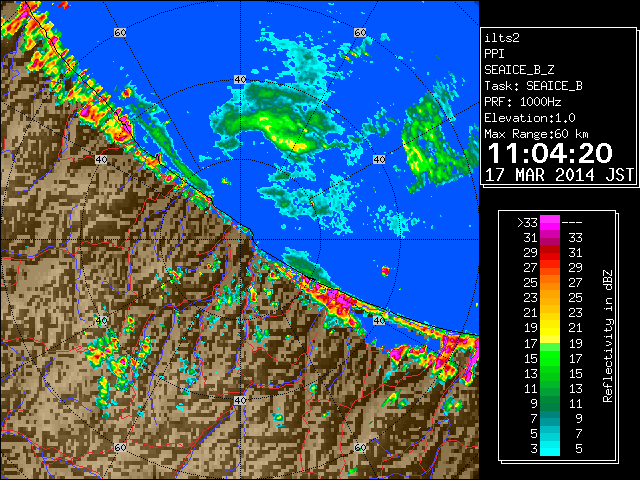Click the 'SEAICE_B_Z' product name
The image size is (640, 480).
[519, 70]
